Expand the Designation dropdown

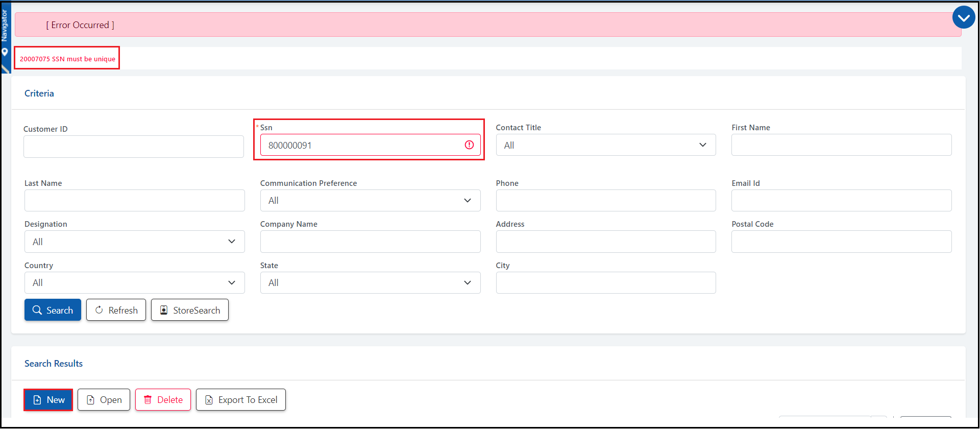point(134,242)
